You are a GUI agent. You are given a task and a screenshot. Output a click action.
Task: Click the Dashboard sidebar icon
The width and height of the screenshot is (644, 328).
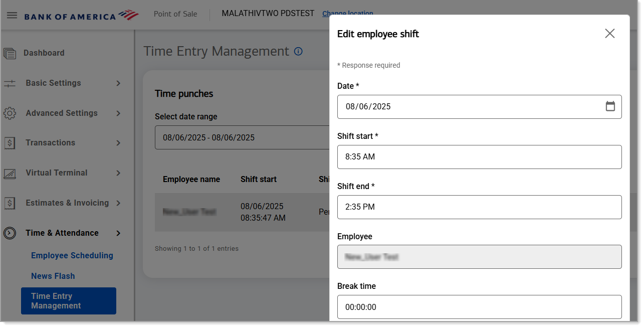pos(10,53)
